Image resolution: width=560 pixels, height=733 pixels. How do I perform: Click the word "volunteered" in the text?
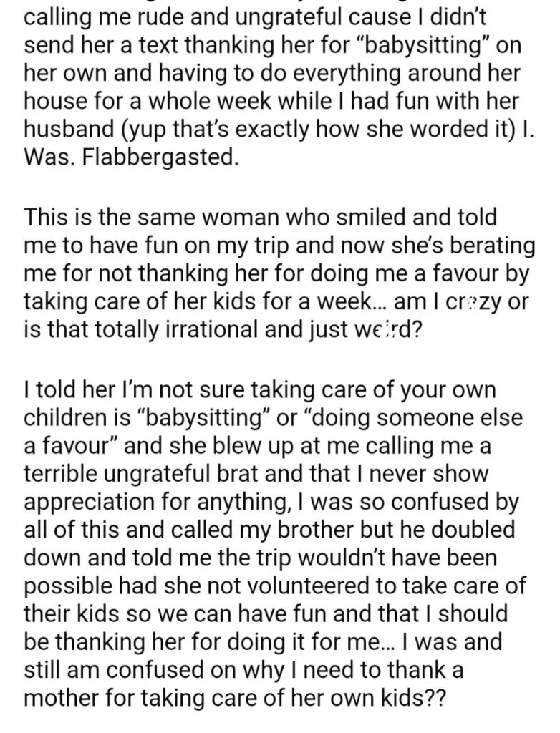(x=312, y=586)
